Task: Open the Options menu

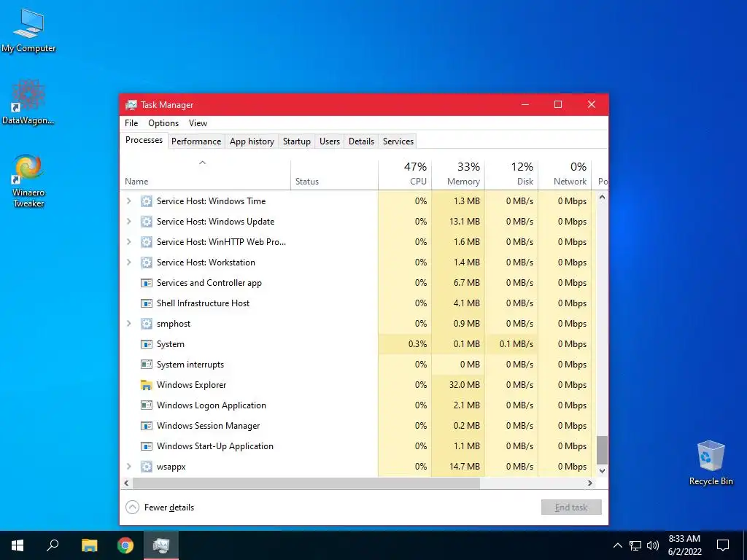Action: (x=163, y=122)
